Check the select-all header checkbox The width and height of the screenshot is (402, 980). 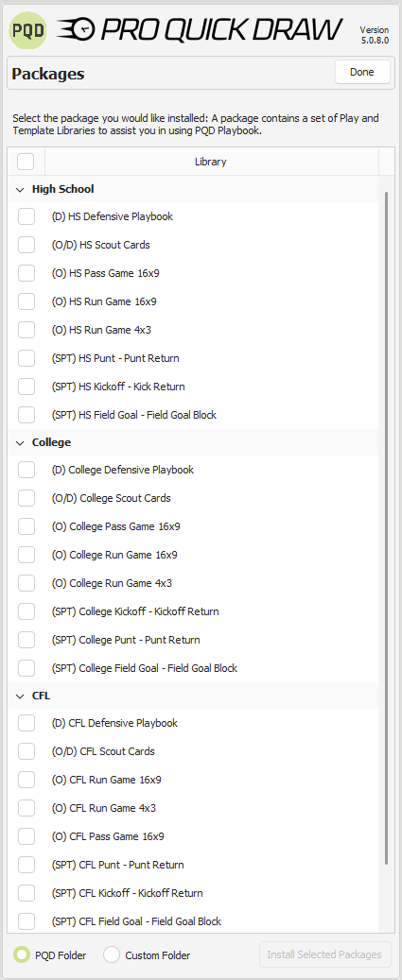coord(26,162)
